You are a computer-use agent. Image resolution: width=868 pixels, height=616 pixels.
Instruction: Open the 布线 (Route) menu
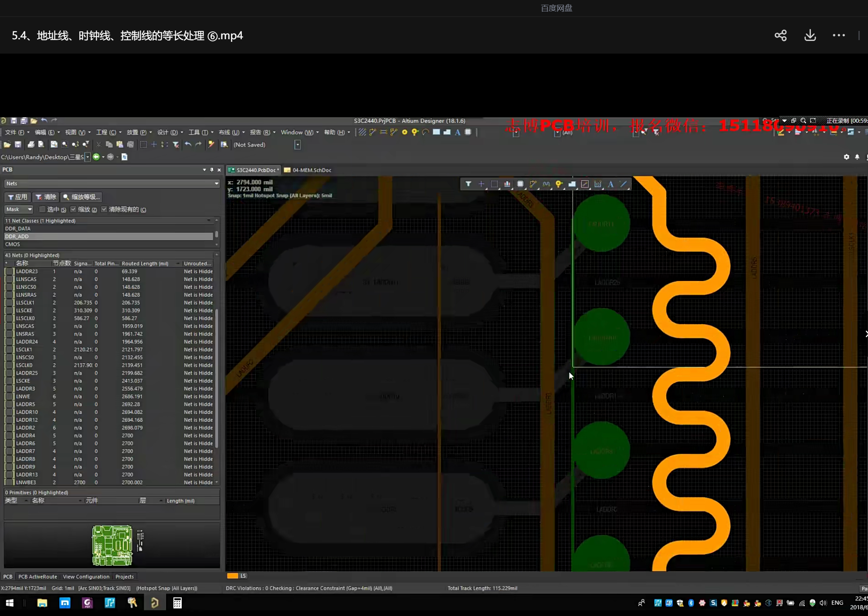[231, 132]
